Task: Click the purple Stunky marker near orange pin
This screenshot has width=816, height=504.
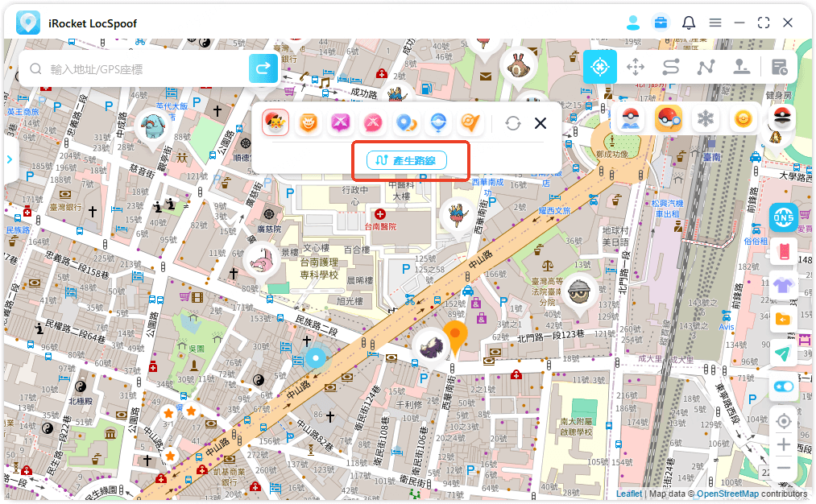Action: [x=431, y=348]
